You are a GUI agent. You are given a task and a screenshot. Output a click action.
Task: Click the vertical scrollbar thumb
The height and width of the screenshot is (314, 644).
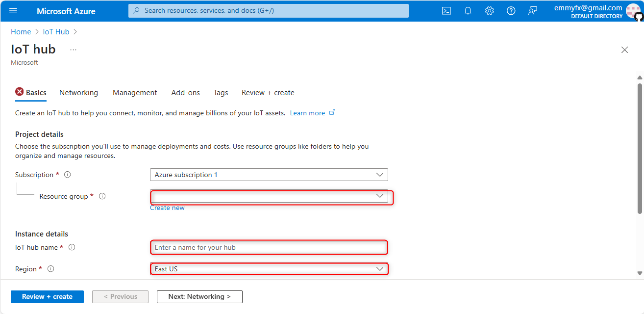pyautogui.click(x=640, y=147)
